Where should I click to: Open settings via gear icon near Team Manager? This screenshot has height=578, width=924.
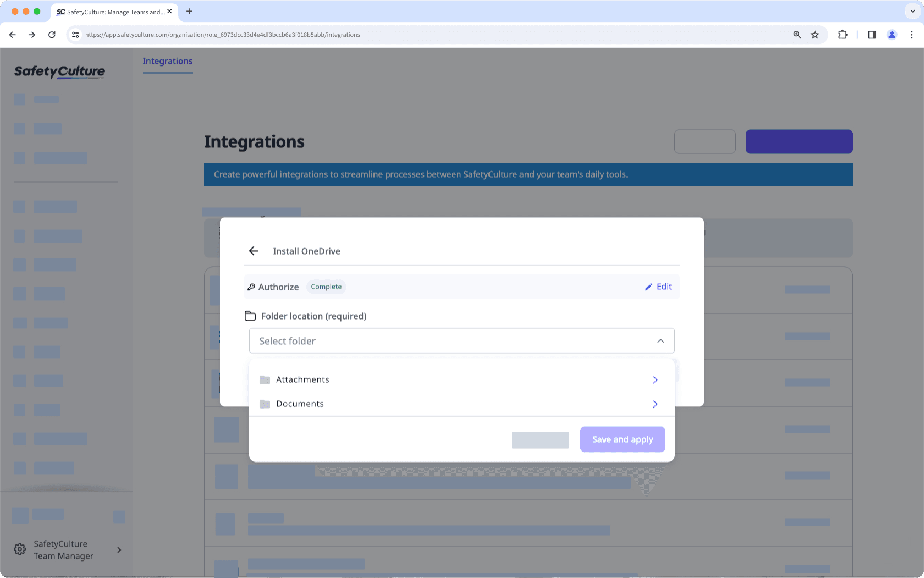click(x=20, y=549)
